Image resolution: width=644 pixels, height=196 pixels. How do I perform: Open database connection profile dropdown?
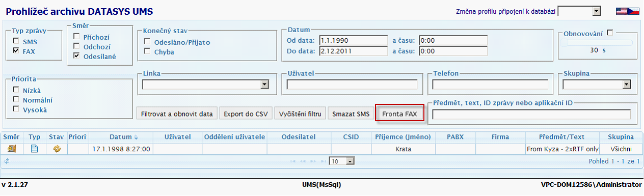pyautogui.click(x=579, y=11)
